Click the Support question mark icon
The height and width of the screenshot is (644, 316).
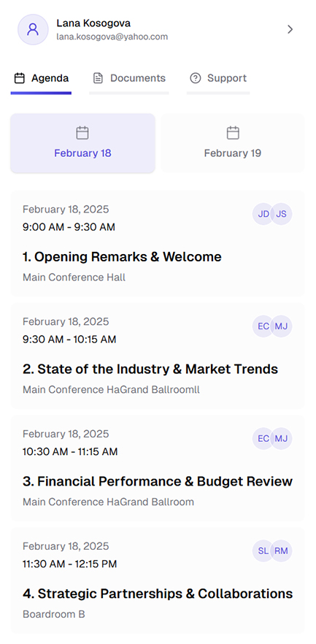(x=196, y=78)
